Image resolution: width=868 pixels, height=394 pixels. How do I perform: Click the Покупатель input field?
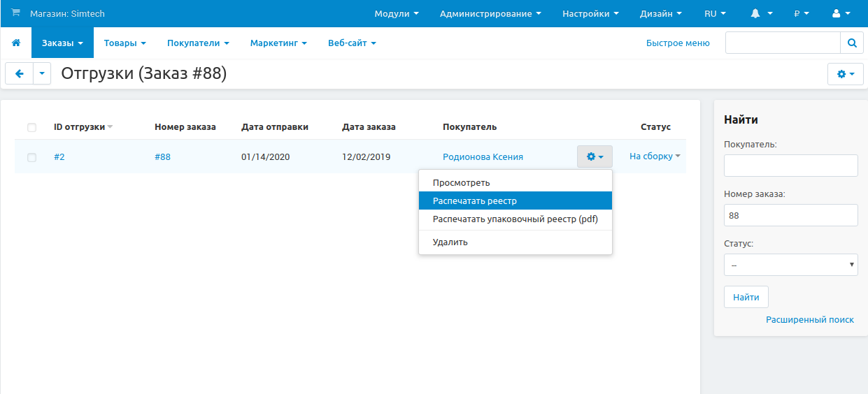click(x=790, y=166)
